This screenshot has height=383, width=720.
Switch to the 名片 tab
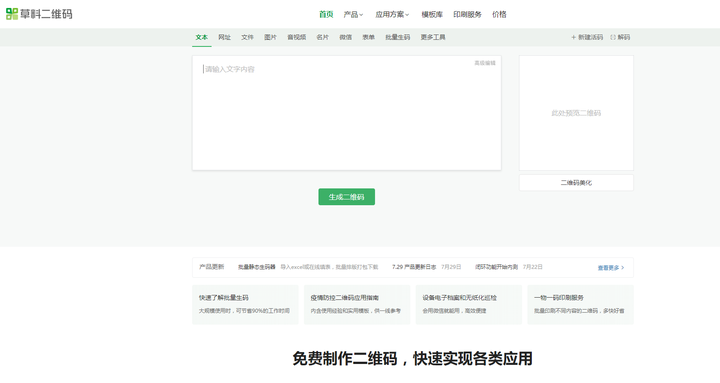tap(323, 37)
